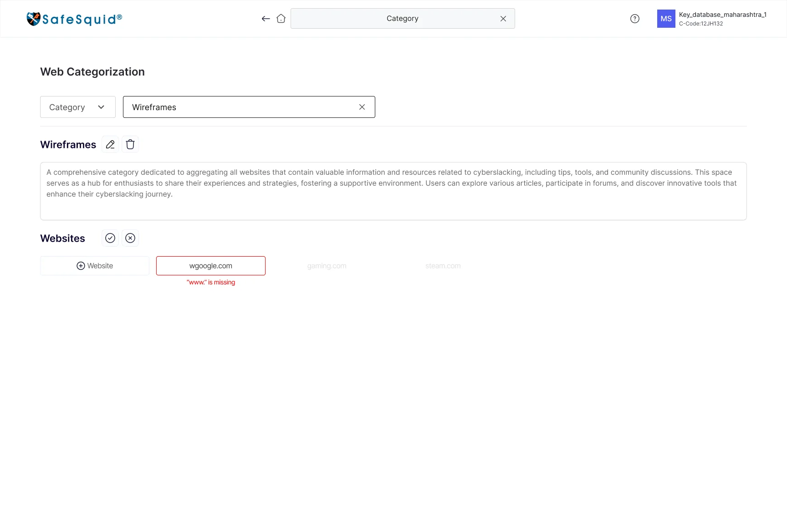Confirm websites with the checkmark icon
787x532 pixels.
110,238
